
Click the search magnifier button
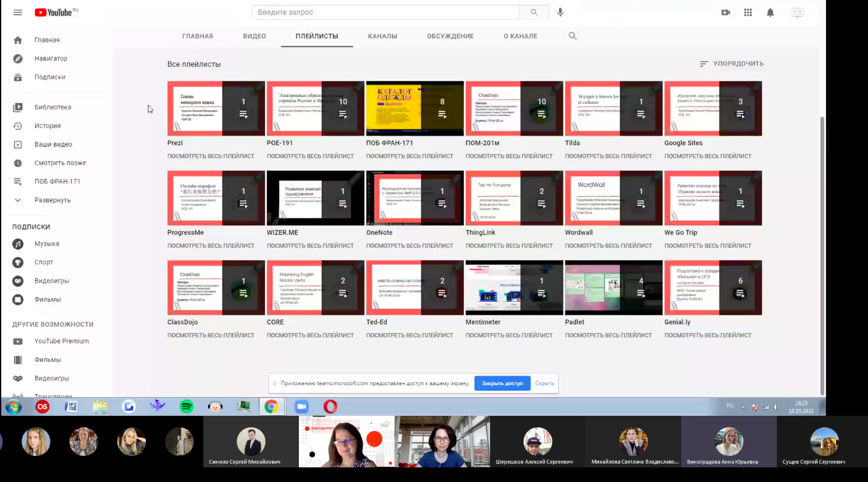[x=534, y=12]
